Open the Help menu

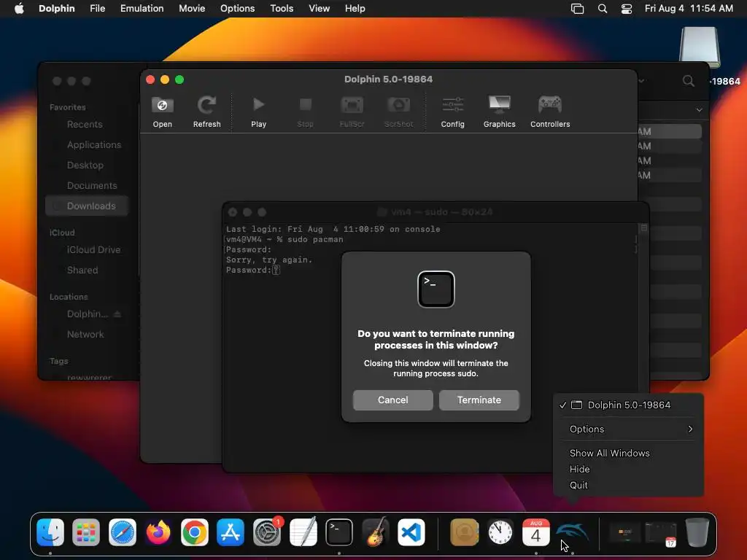(355, 9)
